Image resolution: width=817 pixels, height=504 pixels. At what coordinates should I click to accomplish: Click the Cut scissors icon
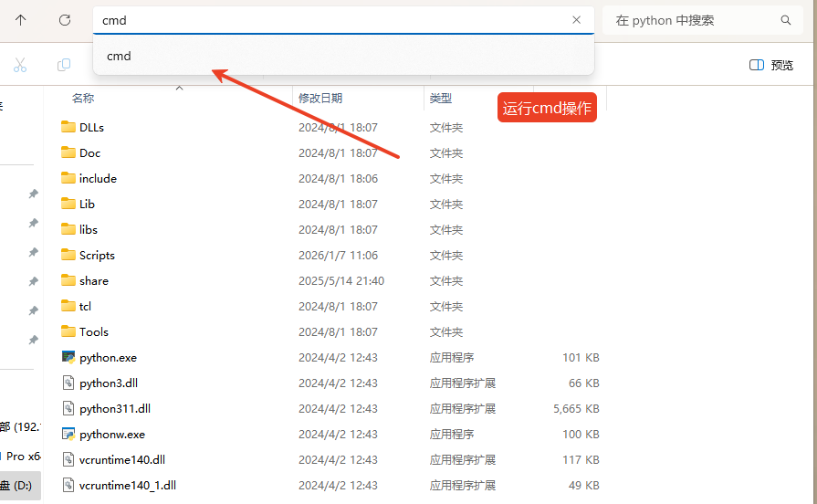[x=20, y=65]
